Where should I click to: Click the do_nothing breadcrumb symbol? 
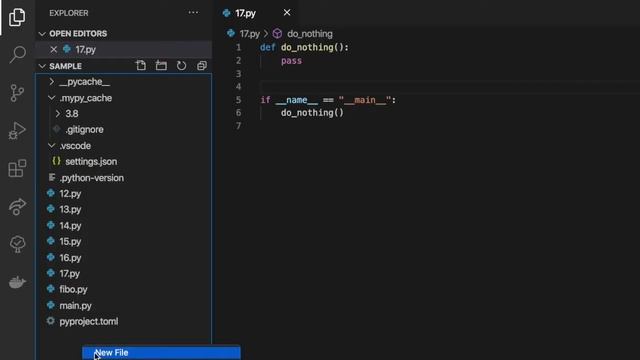pos(309,34)
